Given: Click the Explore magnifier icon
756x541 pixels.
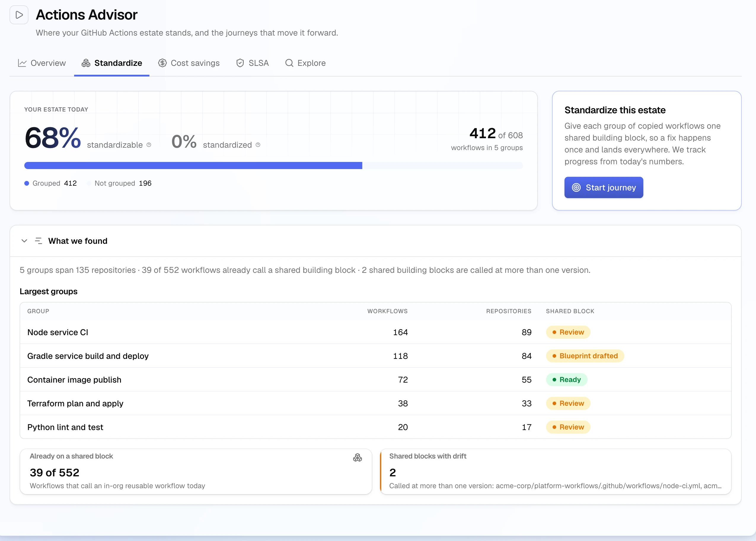Looking at the screenshot, I should [x=289, y=63].
